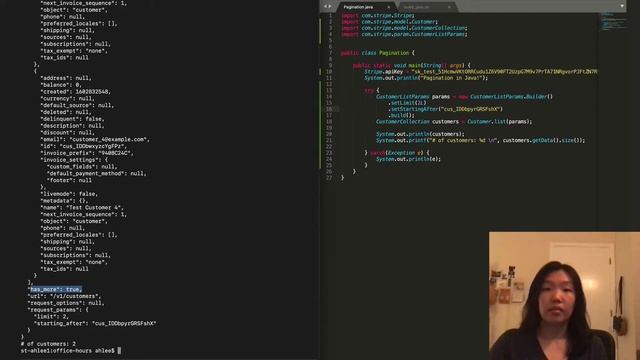
Task: Click System.out.println("Pagination in Java!") line
Action: coord(426,78)
